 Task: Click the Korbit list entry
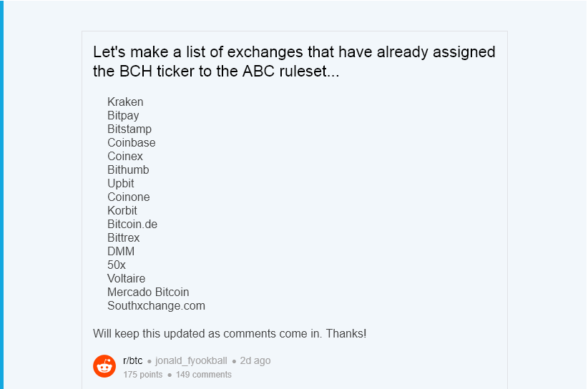122,211
